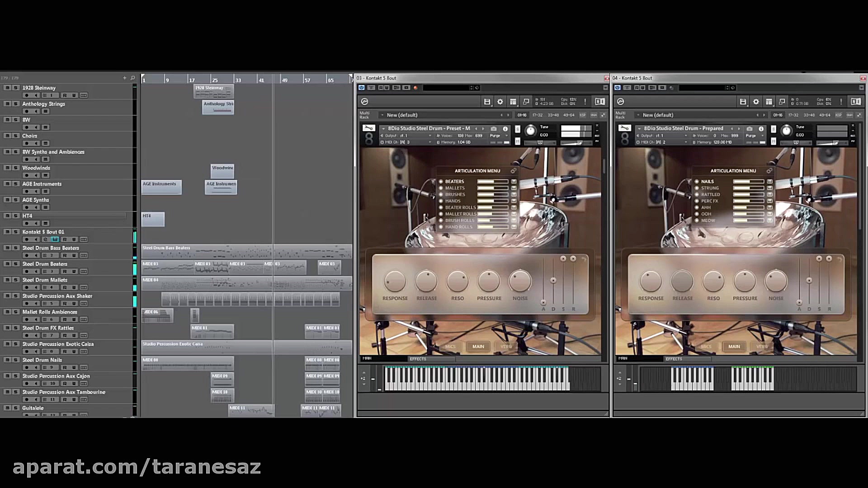Solo the Anthology Strings track
The width and height of the screenshot is (868, 488).
[15, 104]
